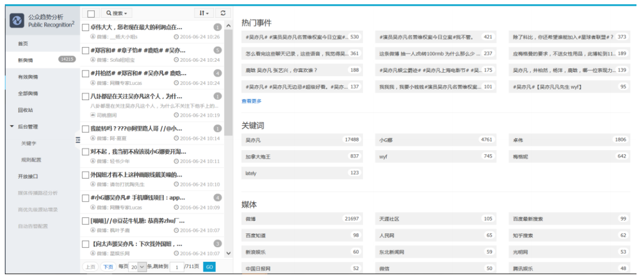Check the post starting #小G娜吴亦凡#
This screenshot has height=278, width=644.
point(86,198)
